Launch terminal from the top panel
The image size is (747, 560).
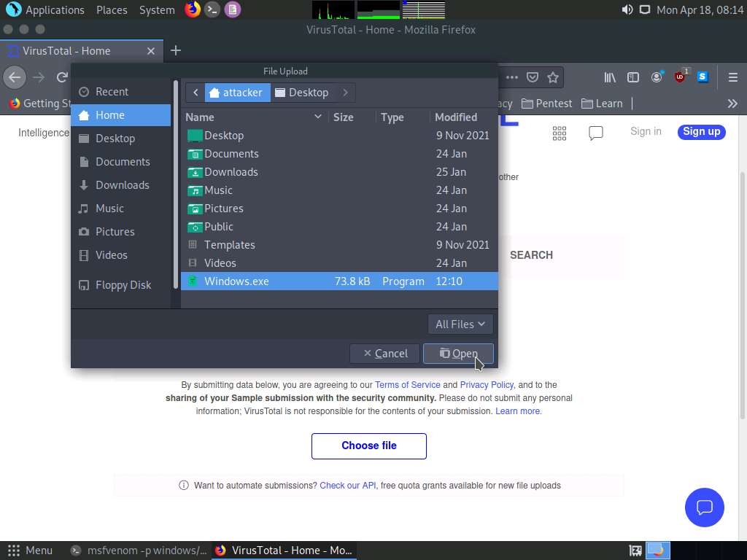tap(212, 9)
